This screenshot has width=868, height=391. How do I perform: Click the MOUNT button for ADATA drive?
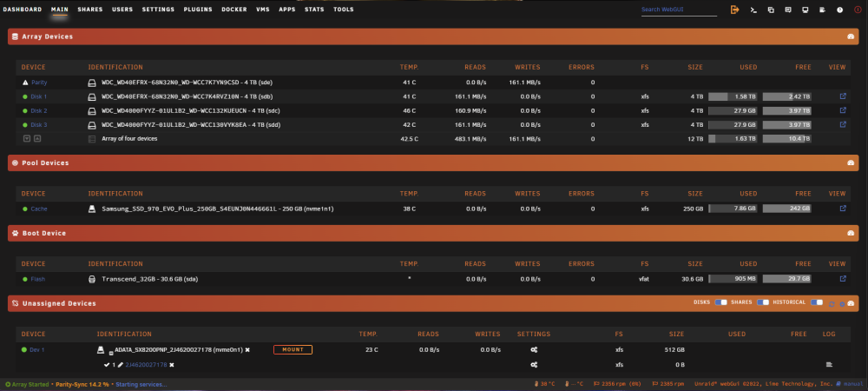[293, 349]
